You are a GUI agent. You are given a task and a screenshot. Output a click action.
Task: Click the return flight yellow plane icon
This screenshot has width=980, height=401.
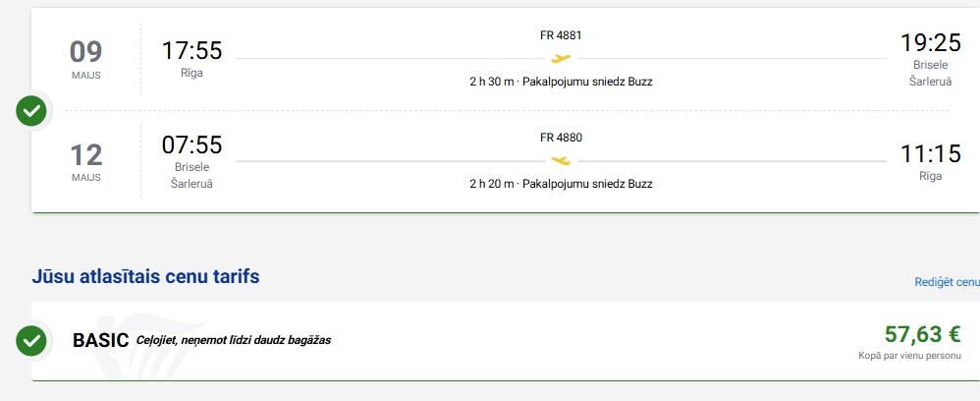pyautogui.click(x=561, y=160)
